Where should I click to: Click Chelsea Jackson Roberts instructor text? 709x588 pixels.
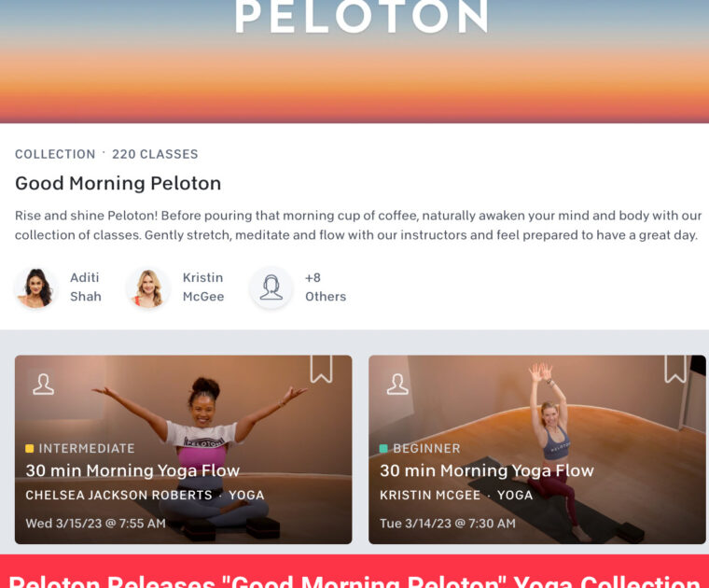pos(118,495)
